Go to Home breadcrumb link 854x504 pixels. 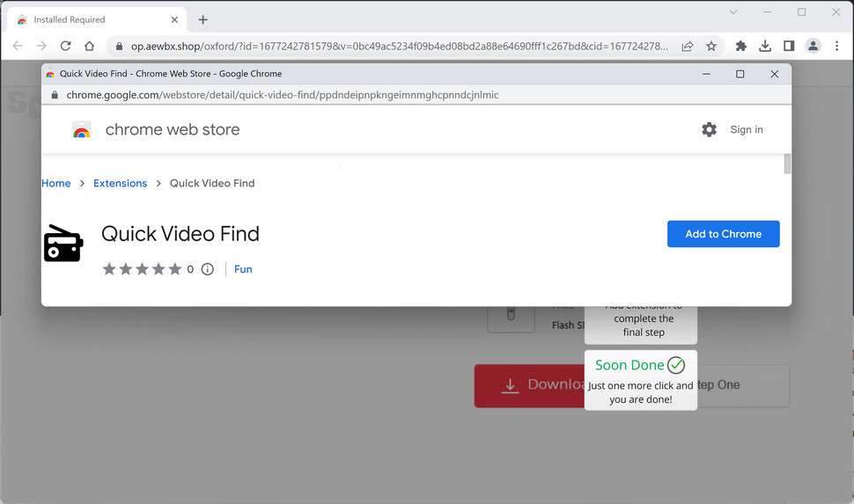tap(56, 184)
